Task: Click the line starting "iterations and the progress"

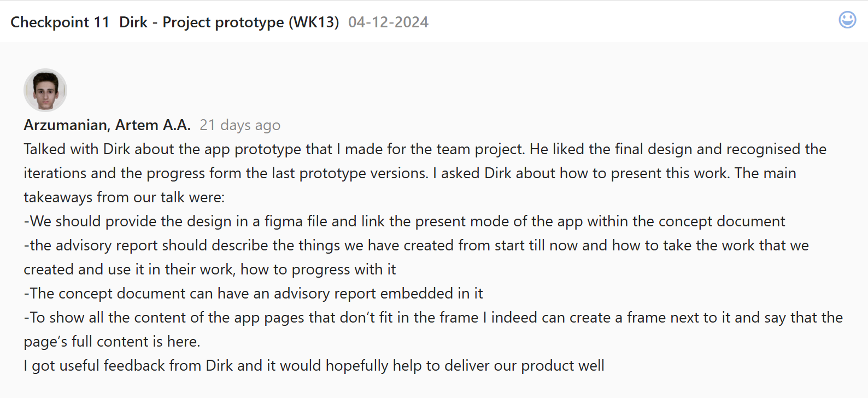Action: [409, 173]
